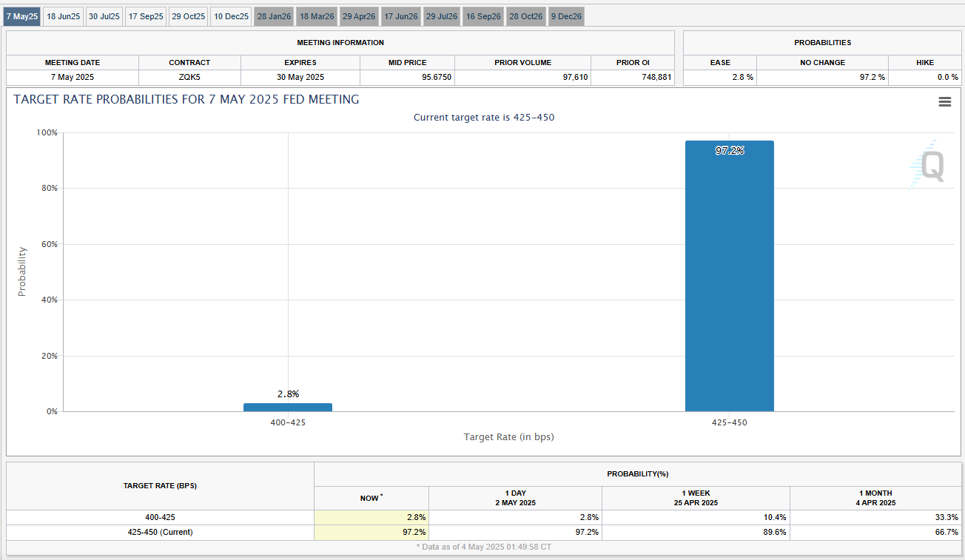This screenshot has height=560, width=965.
Task: Click the NOW column header
Action: coord(371,498)
